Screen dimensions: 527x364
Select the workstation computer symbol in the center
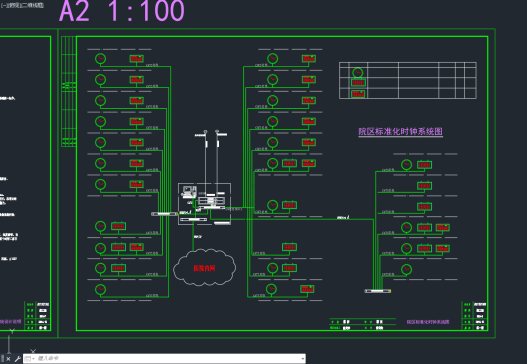(189, 192)
